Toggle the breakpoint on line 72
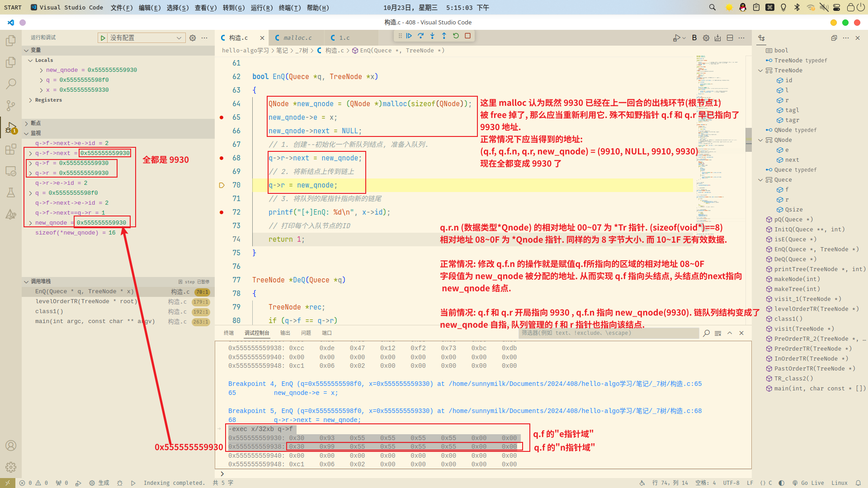Viewport: 868px width, 488px height. pos(222,212)
